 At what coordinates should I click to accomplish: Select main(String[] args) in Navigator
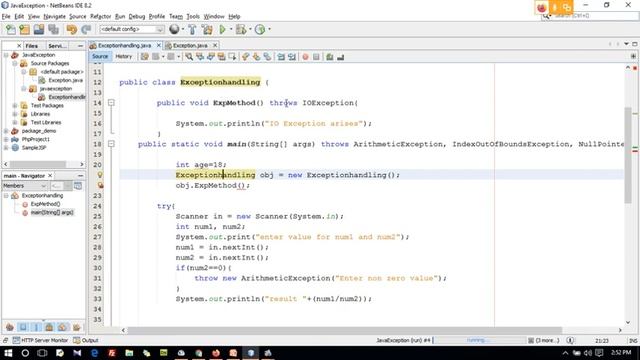[x=52, y=212]
